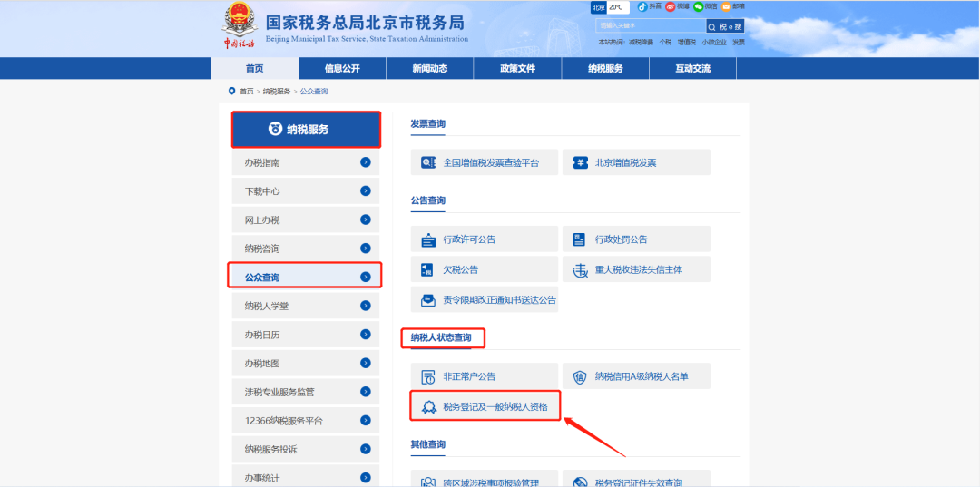The image size is (980, 487).
Task: Select 办税地图 text in sidebar
Action: [262, 364]
